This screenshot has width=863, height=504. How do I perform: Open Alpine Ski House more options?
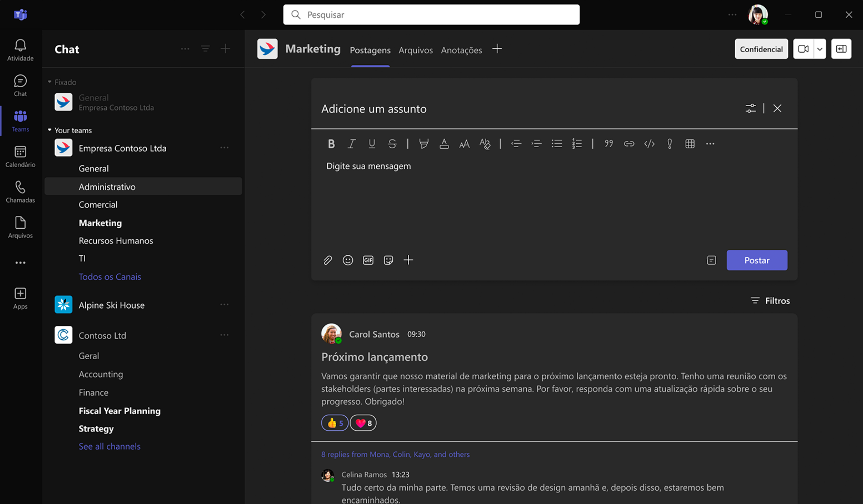point(224,305)
